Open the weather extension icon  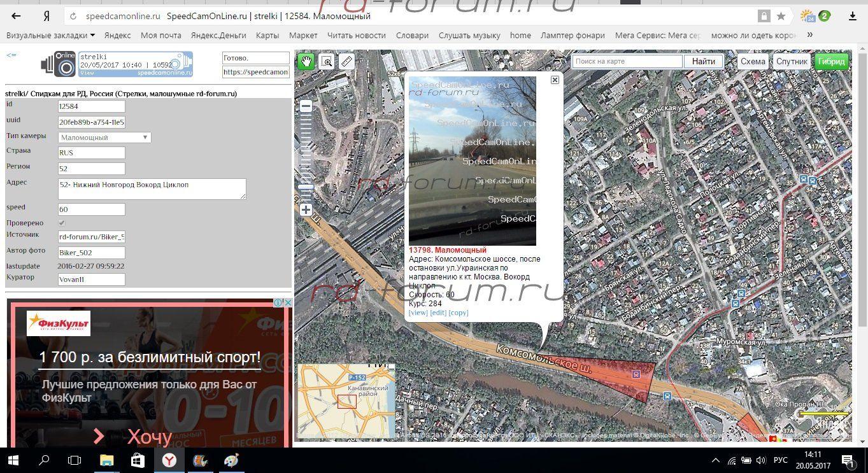808,16
